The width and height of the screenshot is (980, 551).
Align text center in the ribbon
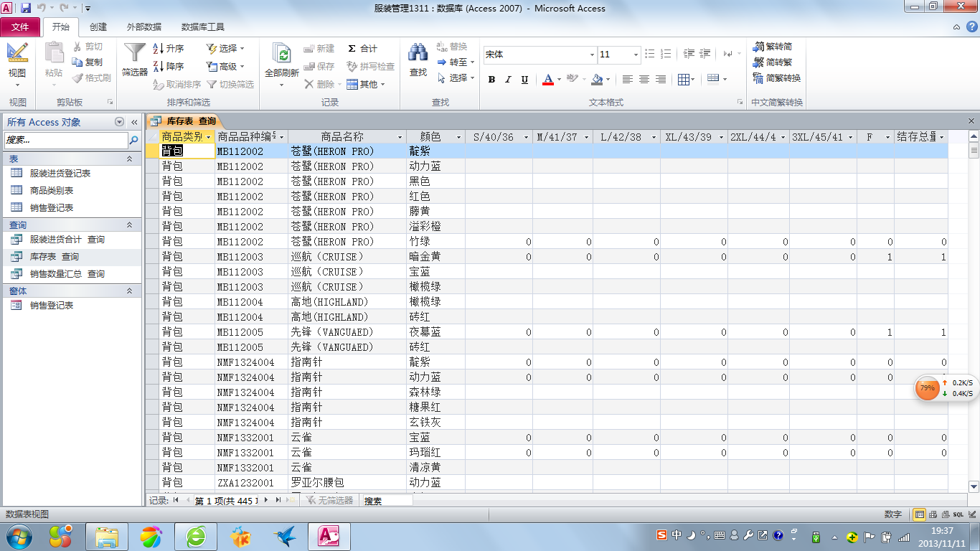(x=644, y=80)
